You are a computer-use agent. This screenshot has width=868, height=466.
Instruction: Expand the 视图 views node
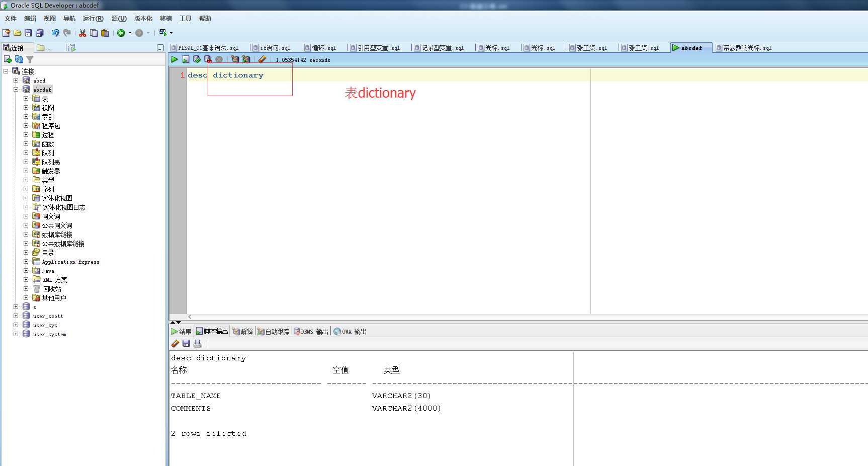pos(26,108)
